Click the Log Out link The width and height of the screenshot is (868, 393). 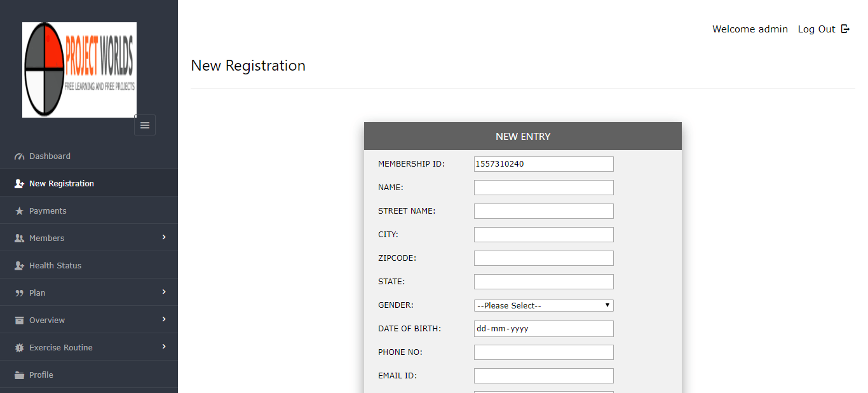[x=817, y=29]
